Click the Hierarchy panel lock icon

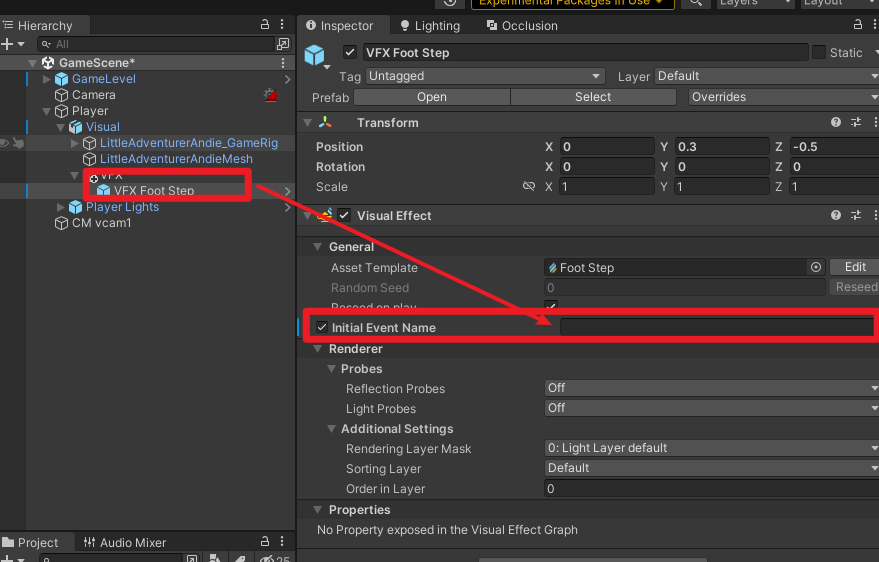[x=265, y=25]
